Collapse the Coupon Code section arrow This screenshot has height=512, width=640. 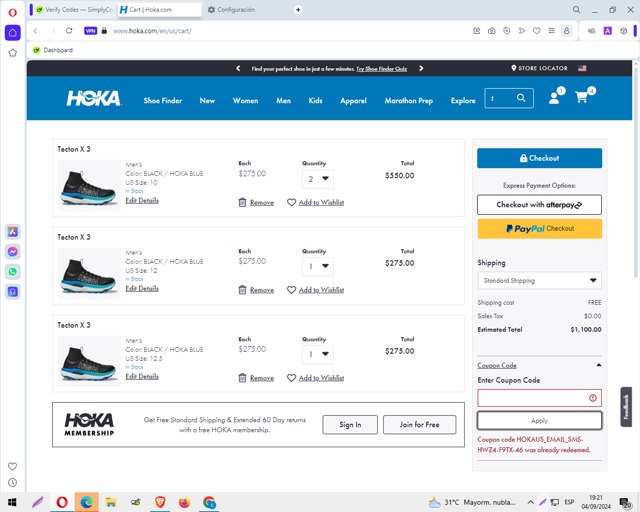click(598, 365)
